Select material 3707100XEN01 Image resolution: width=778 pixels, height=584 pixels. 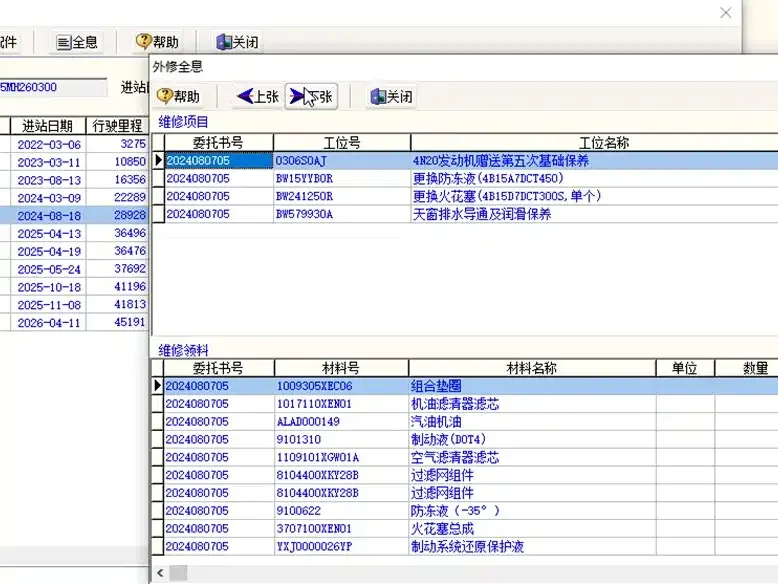314,529
